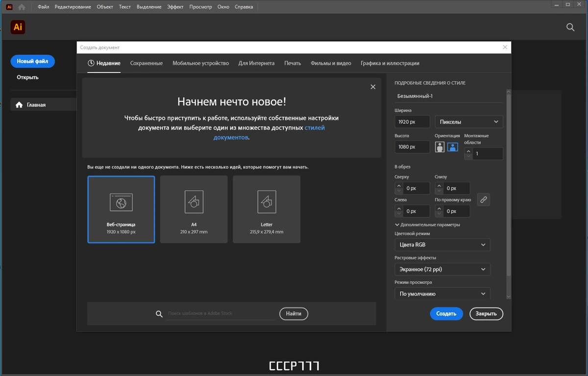Select the landscape orientation icon
This screenshot has height=376, width=588.
pyautogui.click(x=452, y=147)
